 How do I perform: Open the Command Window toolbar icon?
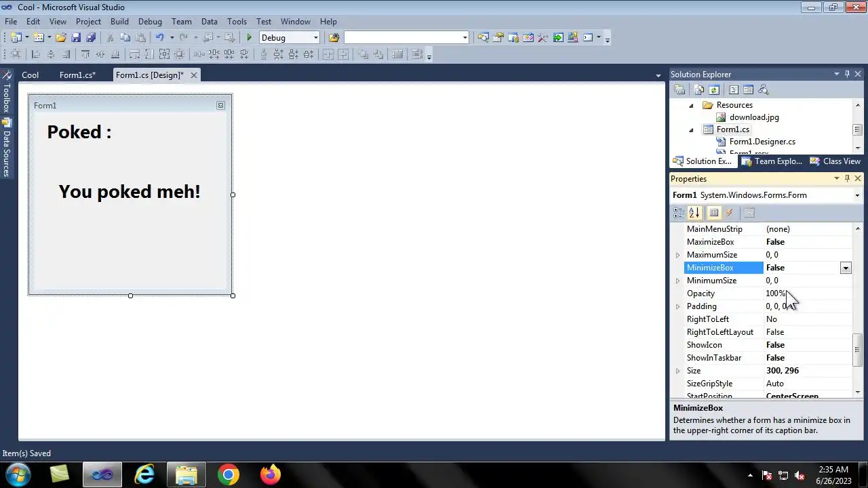click(x=588, y=38)
